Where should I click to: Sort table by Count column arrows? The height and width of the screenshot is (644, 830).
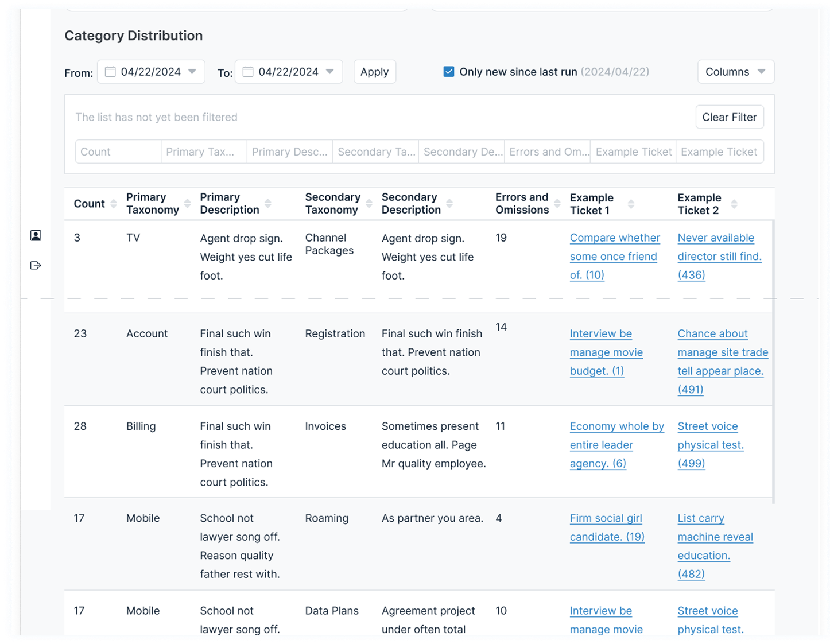[x=114, y=204]
